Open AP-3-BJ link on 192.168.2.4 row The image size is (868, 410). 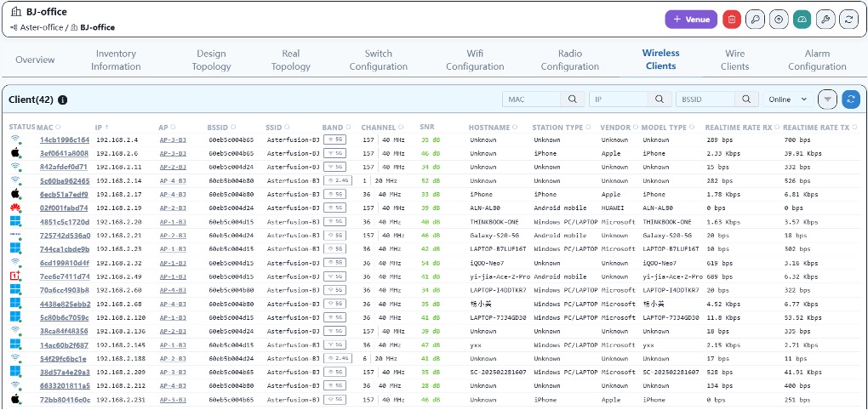pyautogui.click(x=173, y=140)
